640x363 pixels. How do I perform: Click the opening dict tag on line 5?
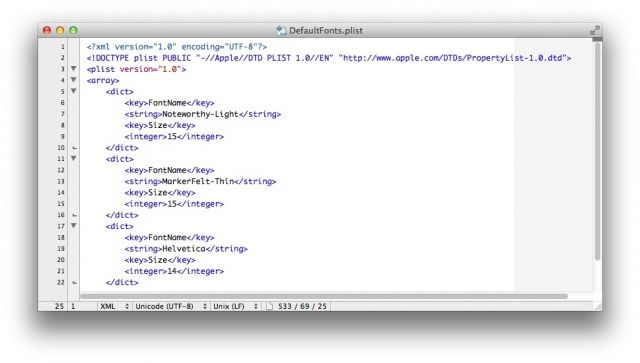[120, 91]
